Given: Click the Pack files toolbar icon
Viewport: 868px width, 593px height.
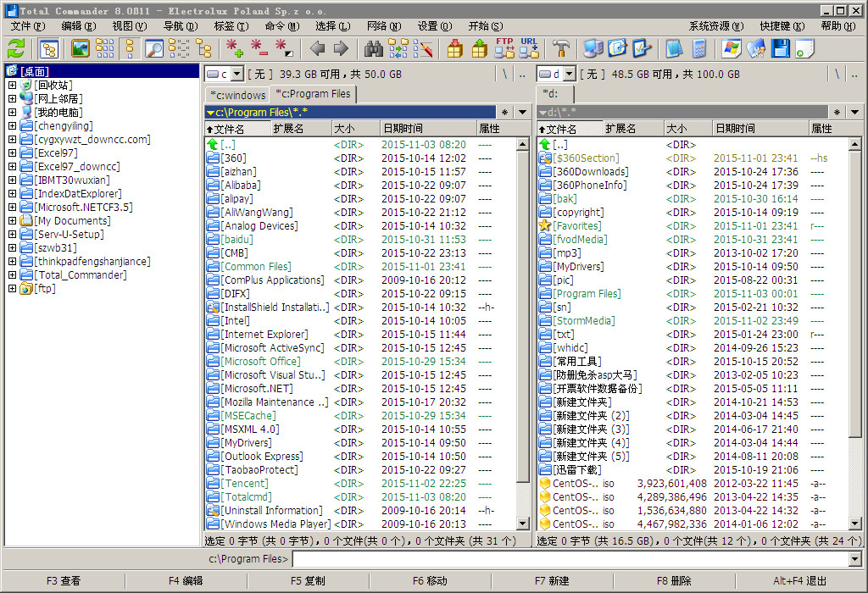Looking at the screenshot, I should (x=455, y=48).
